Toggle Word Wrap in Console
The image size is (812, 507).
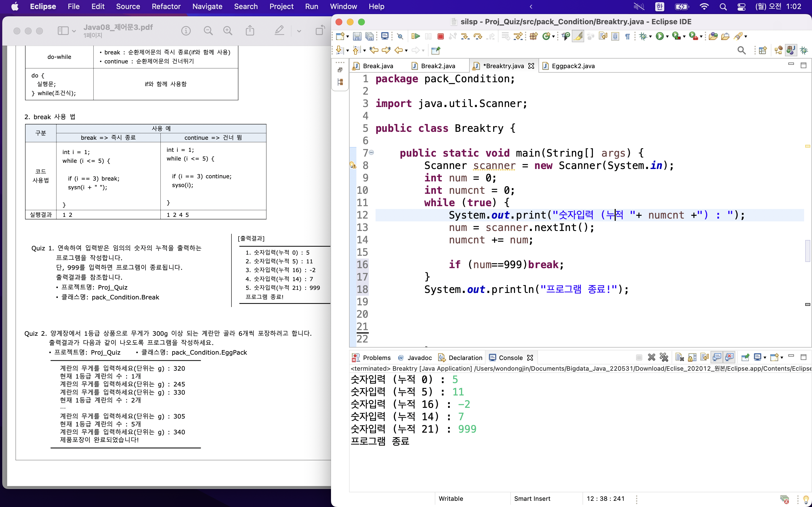click(x=704, y=357)
